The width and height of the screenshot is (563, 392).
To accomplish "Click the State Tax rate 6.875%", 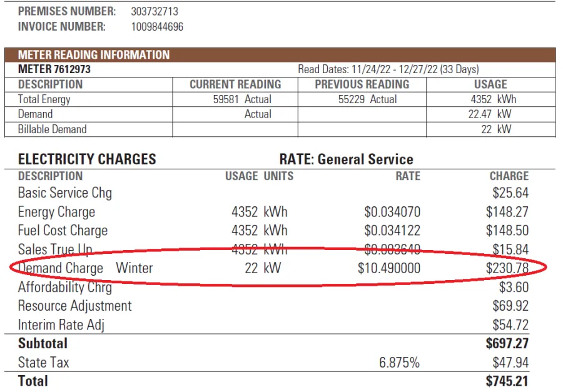I will tap(399, 363).
